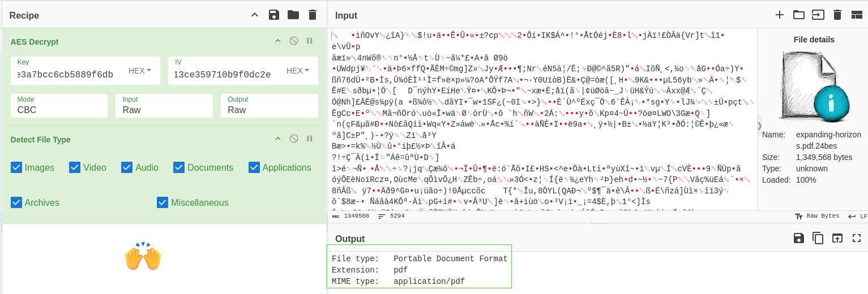Screen dimensions: 868x294
Task: Click 'Portable Document Format' output text
Action: [451, 259]
